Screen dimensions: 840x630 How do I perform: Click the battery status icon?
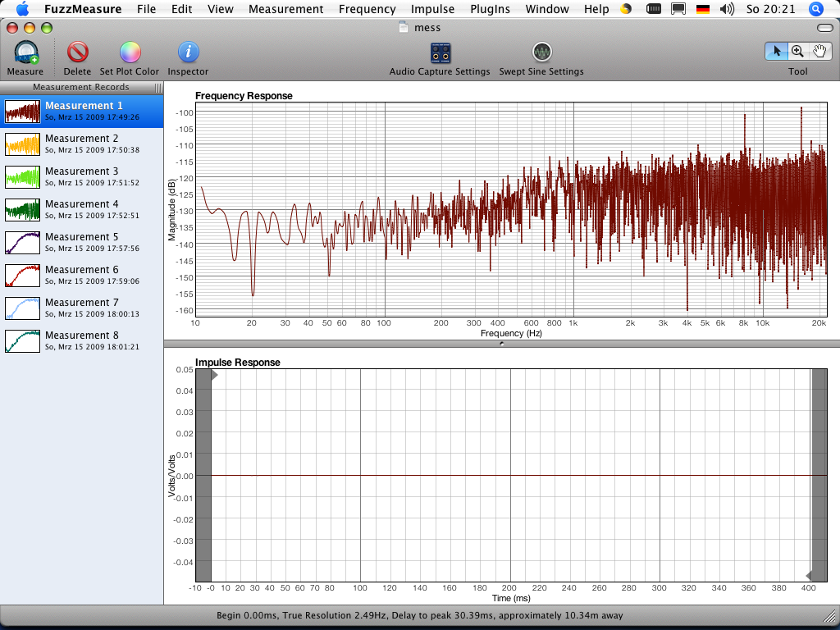654,9
